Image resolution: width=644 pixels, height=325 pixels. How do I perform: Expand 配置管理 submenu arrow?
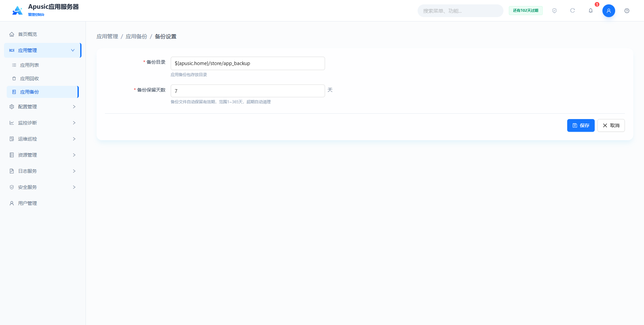(74, 107)
